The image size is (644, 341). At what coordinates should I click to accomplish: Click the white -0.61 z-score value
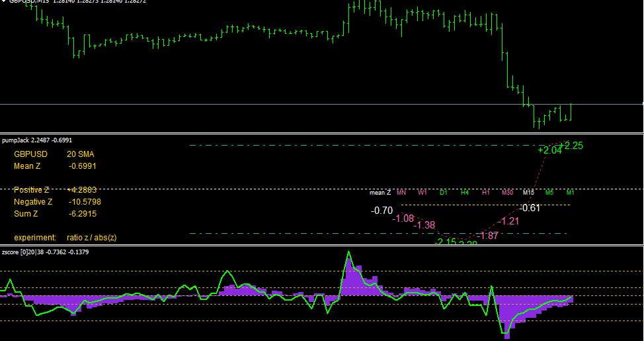(530, 208)
